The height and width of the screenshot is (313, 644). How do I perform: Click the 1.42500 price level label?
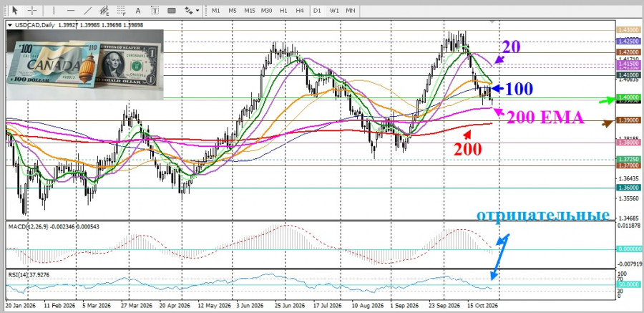point(629,42)
